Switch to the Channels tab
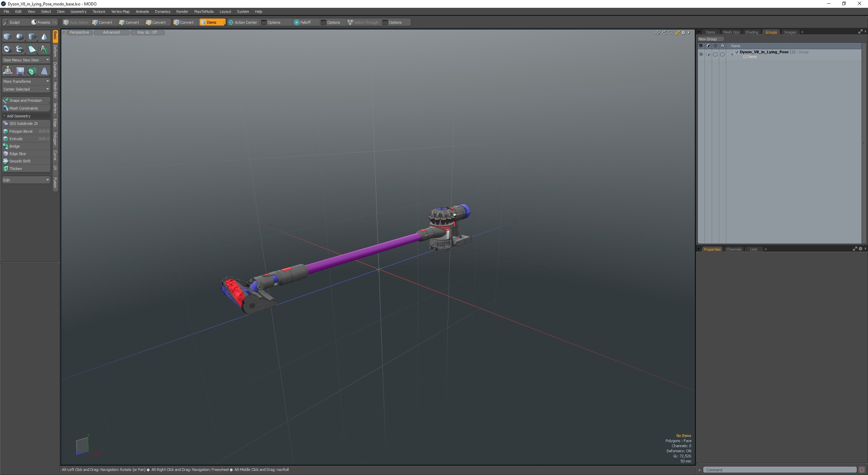The image size is (868, 475). [x=733, y=249]
